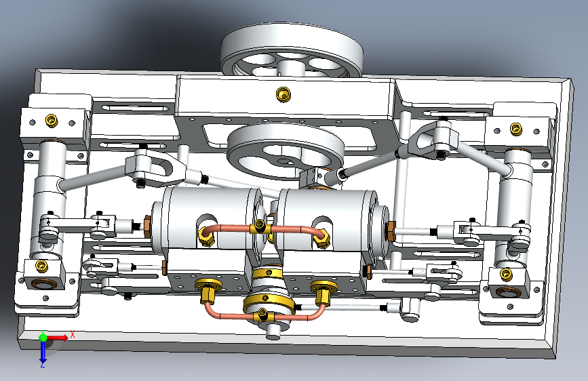Select the left brass flange fitting below the cylinders
This screenshot has width=588, height=381.
pyautogui.click(x=208, y=290)
